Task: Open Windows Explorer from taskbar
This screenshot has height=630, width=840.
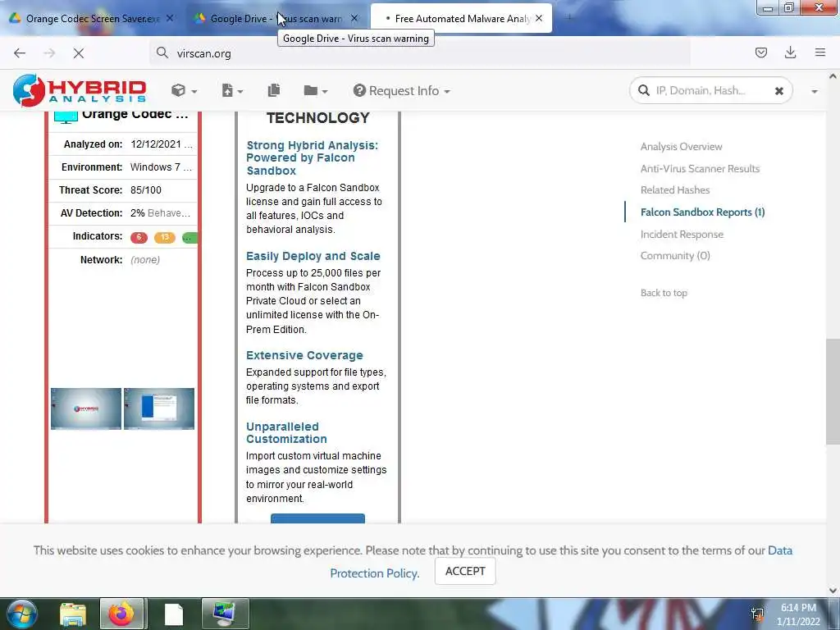Action: (x=72, y=614)
